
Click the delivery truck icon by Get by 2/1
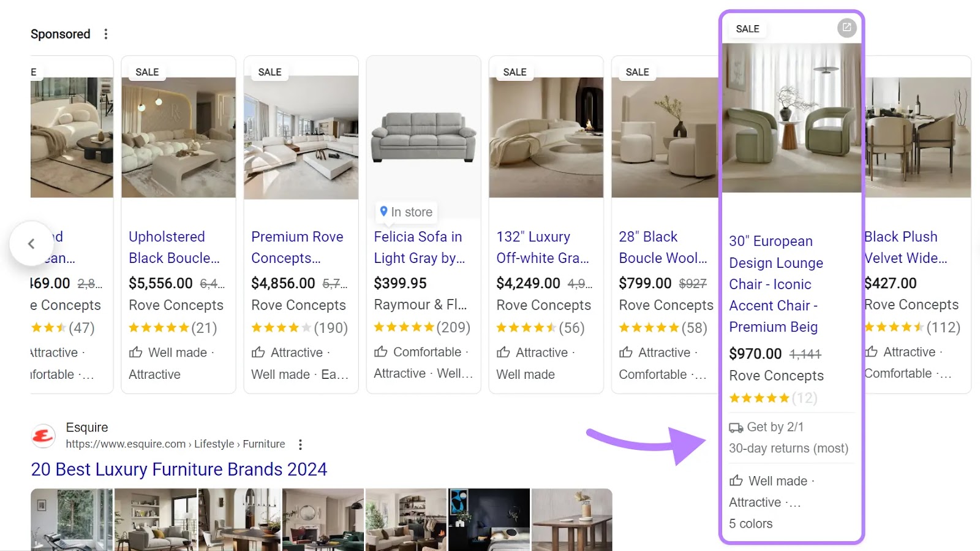tap(736, 428)
